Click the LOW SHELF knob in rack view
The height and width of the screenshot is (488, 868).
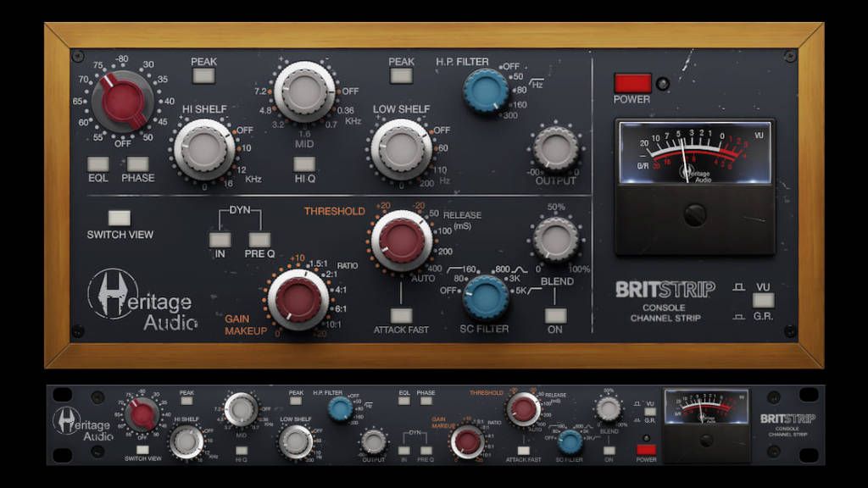[x=296, y=441]
